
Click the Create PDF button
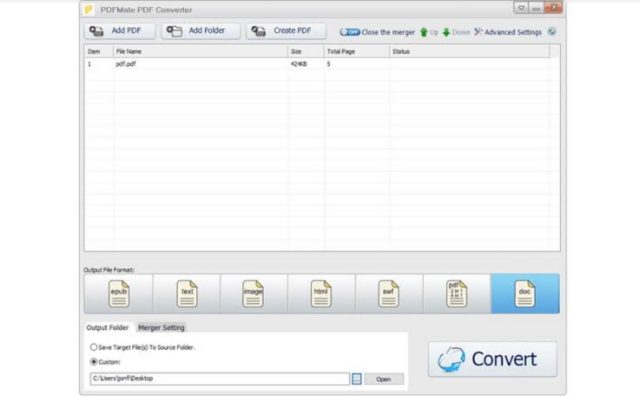point(286,31)
